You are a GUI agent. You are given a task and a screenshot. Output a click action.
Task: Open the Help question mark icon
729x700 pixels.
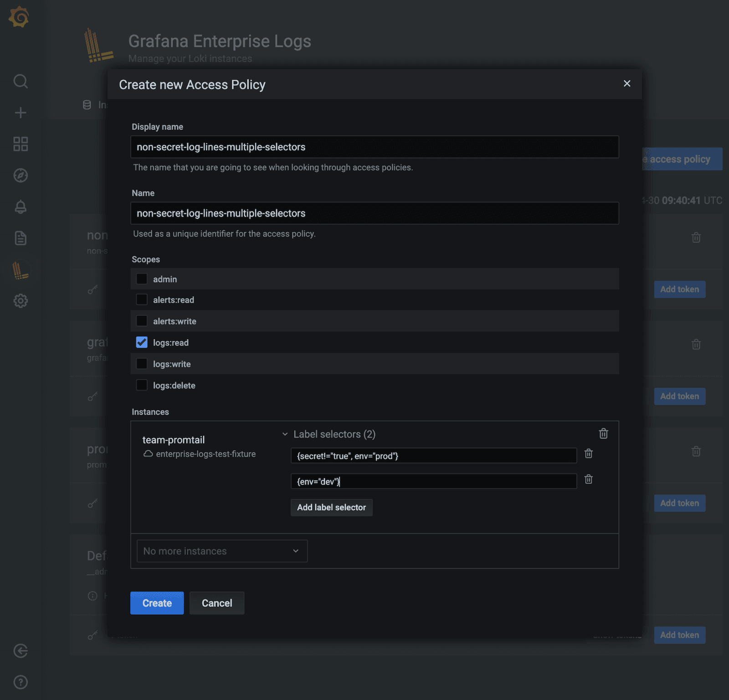(21, 682)
